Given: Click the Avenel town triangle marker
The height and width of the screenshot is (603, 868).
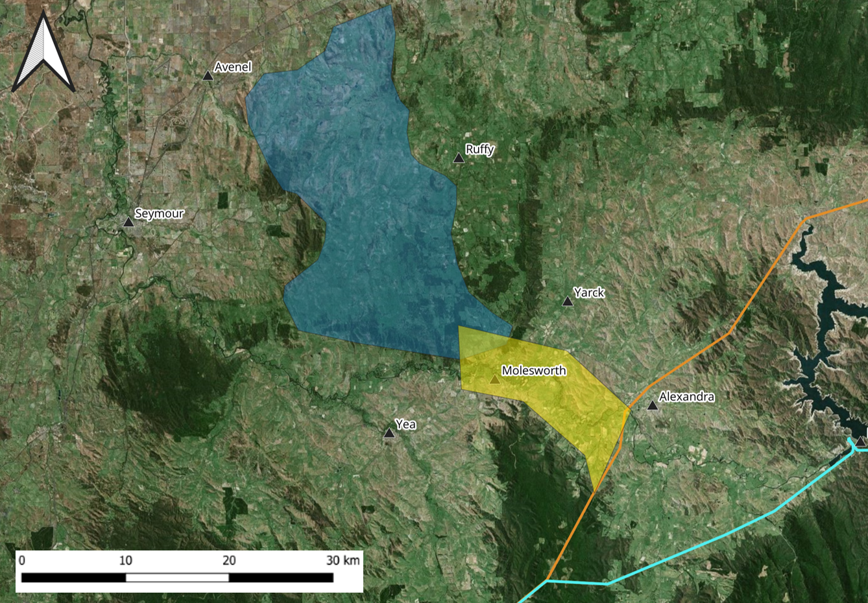Looking at the screenshot, I should click(x=208, y=76).
